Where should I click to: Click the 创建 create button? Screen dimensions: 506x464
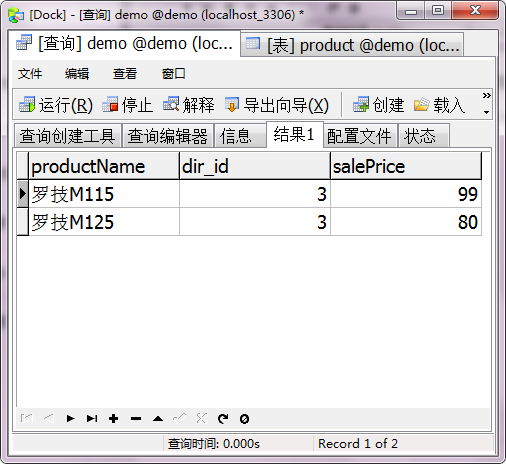[x=378, y=105]
